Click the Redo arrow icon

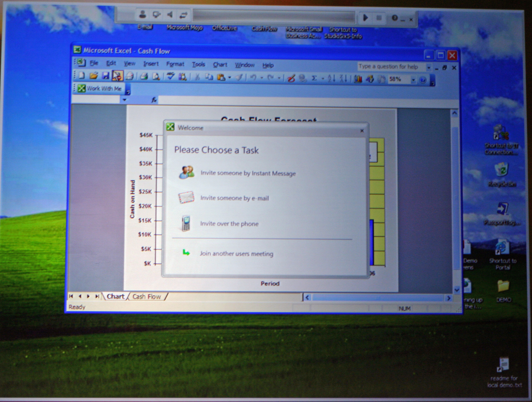click(x=270, y=78)
